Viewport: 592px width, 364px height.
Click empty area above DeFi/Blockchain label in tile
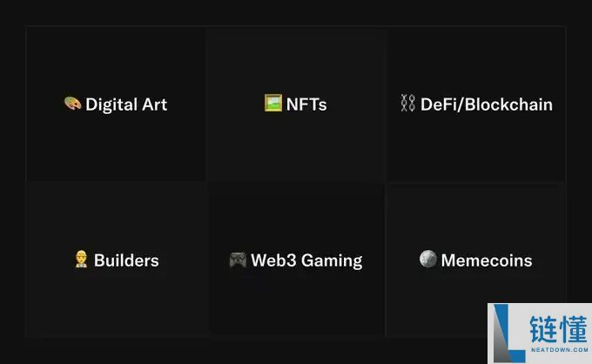475,60
